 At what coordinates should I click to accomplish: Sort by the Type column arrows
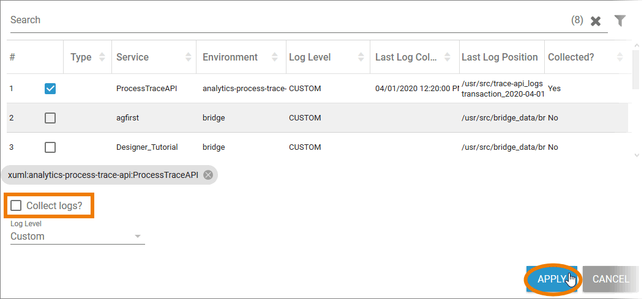pyautogui.click(x=102, y=57)
